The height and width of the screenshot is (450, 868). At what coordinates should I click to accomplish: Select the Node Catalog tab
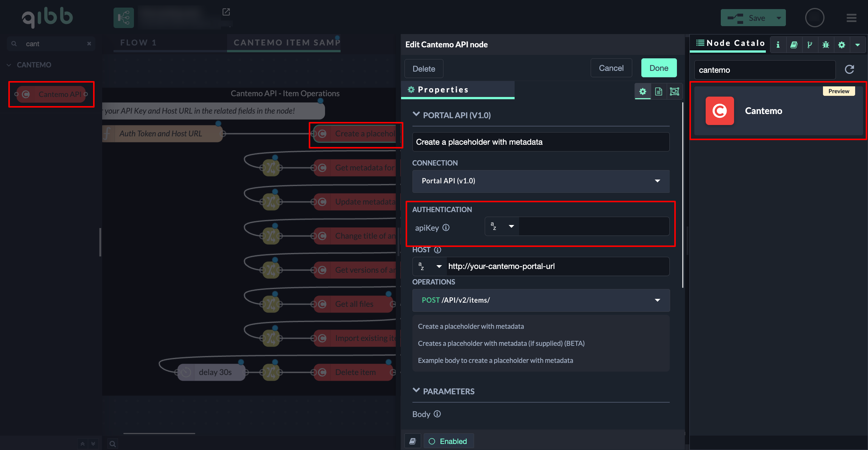pyautogui.click(x=731, y=43)
